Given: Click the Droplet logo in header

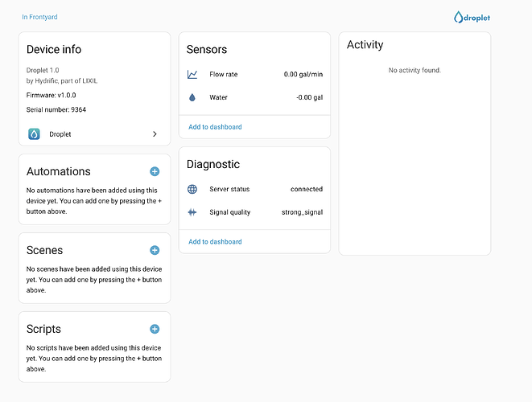Looking at the screenshot, I should [472, 17].
